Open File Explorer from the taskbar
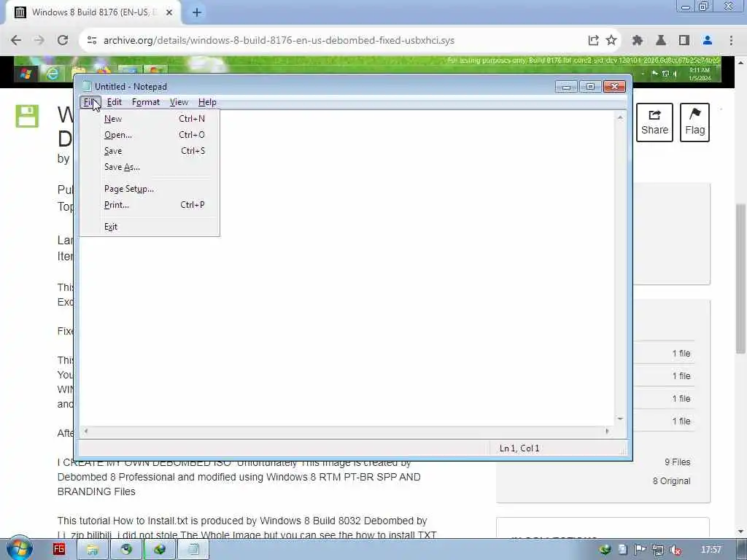This screenshot has height=560, width=747. tap(93, 550)
